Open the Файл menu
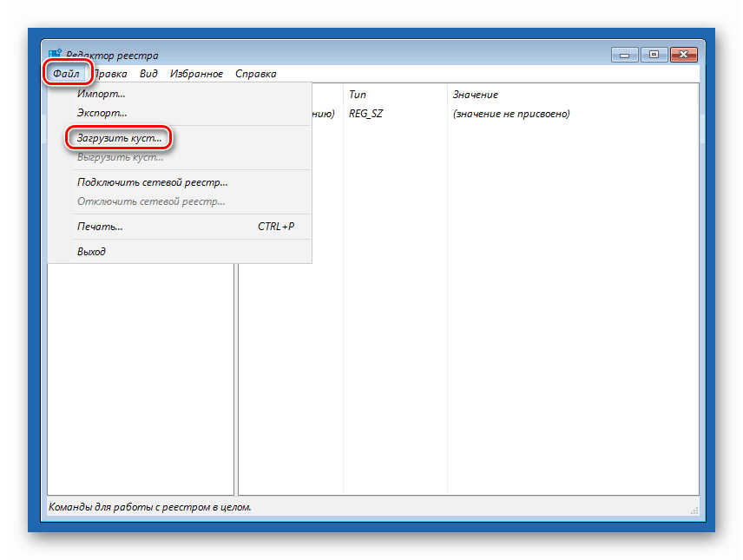This screenshot has height=560, width=743. click(x=66, y=74)
